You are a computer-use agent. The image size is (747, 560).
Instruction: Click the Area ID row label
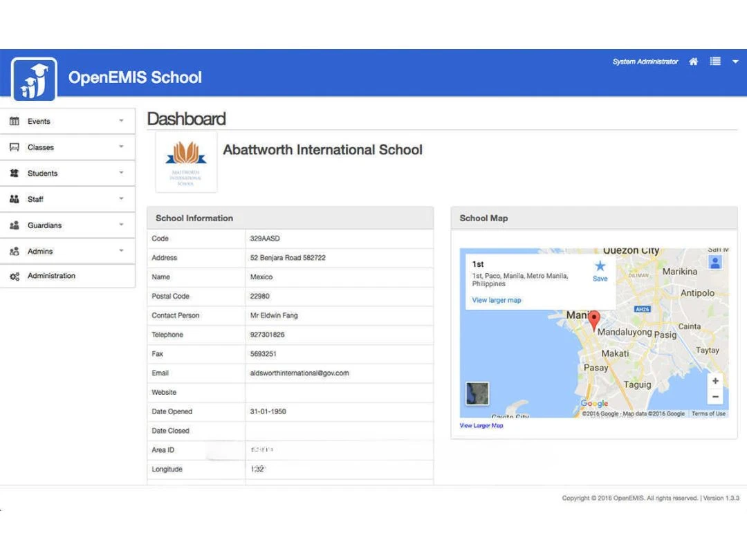[x=163, y=450]
